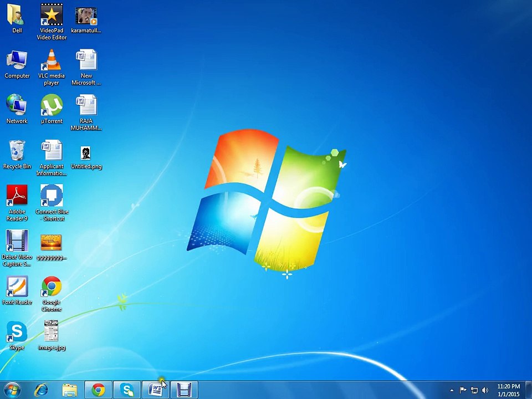532x399 pixels.
Task: Click the network status tray icon
Action: [x=474, y=390]
